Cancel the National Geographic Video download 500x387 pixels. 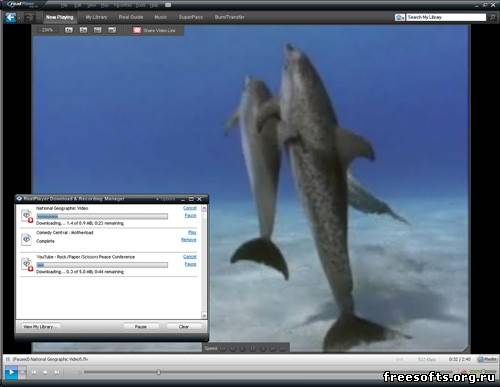(190, 208)
